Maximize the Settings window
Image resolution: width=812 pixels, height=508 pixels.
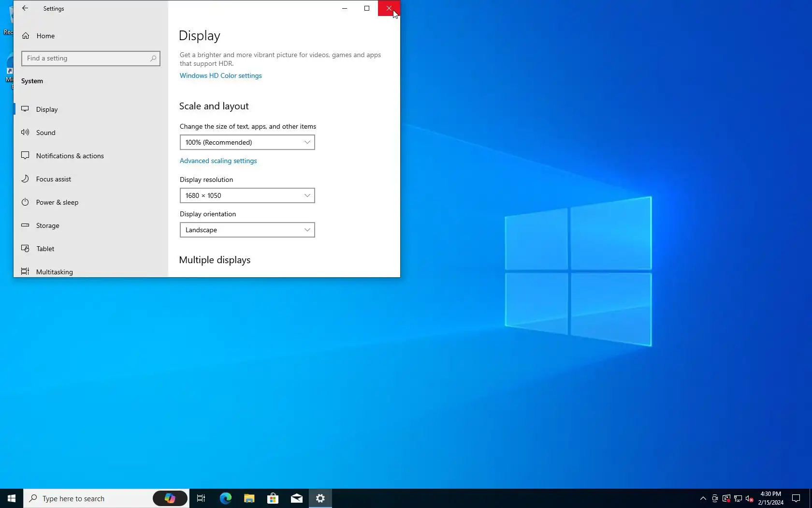click(x=367, y=8)
